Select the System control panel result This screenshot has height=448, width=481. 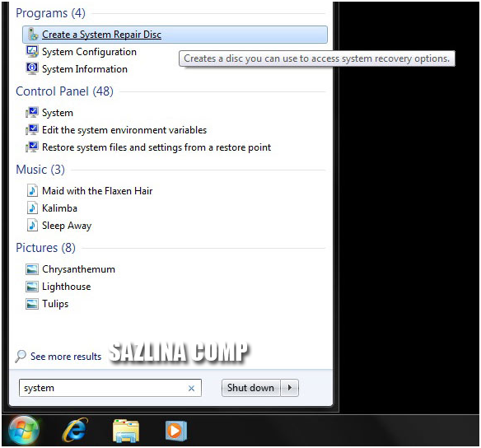coord(58,113)
